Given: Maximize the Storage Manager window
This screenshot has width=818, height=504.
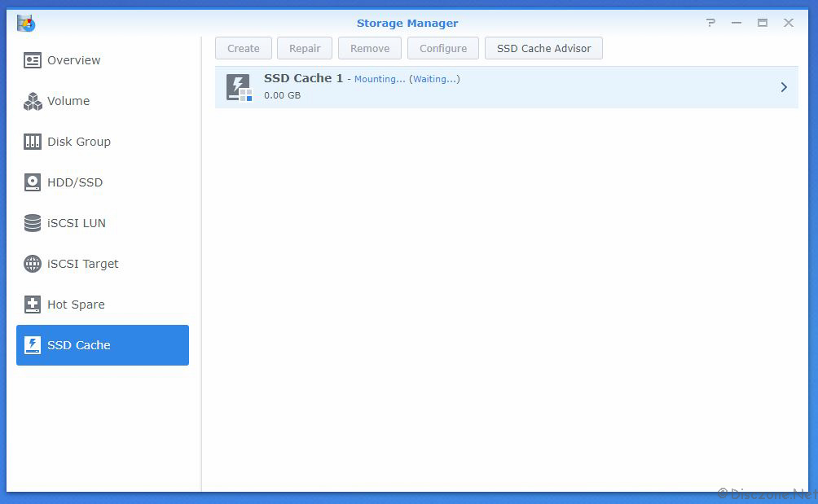Looking at the screenshot, I should coord(763,23).
